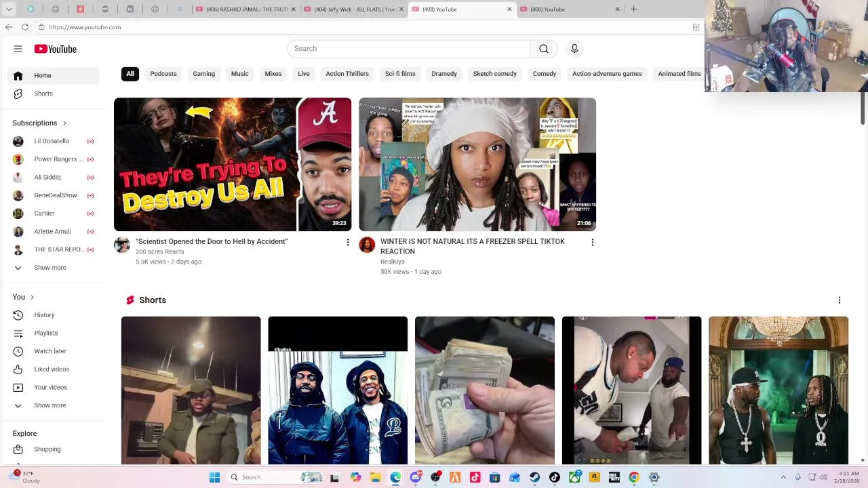Screen dimensions: 868x488
Task: Open the weather widget in the taskbar
Action: (x=24, y=477)
